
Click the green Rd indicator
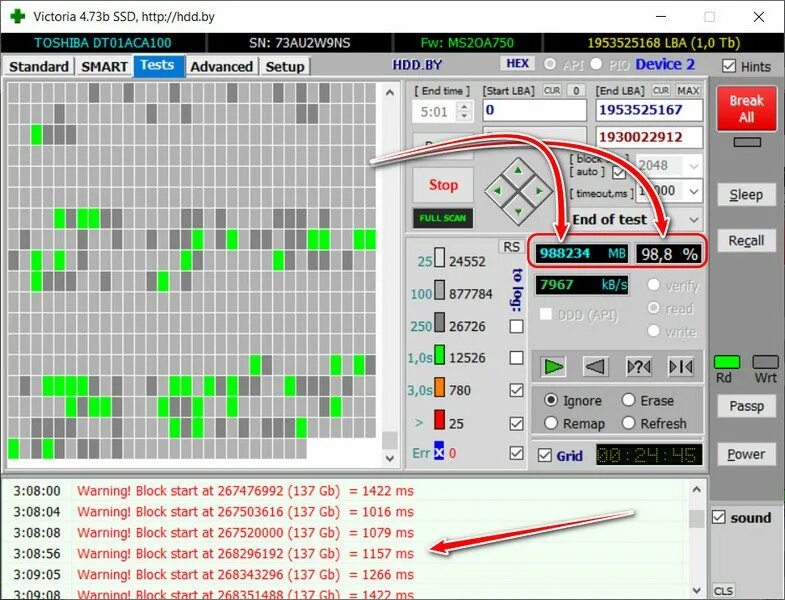(x=726, y=362)
